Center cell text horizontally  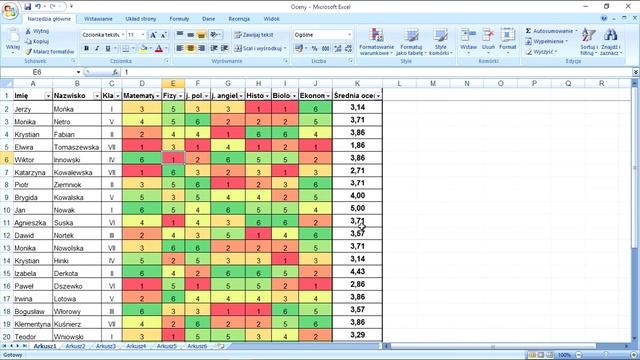(190, 49)
